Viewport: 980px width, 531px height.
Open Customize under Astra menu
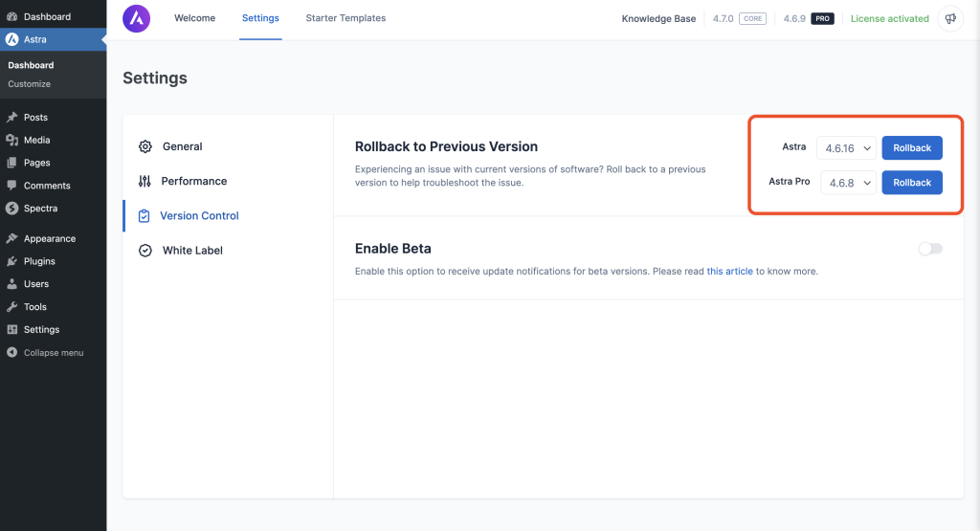click(x=30, y=83)
